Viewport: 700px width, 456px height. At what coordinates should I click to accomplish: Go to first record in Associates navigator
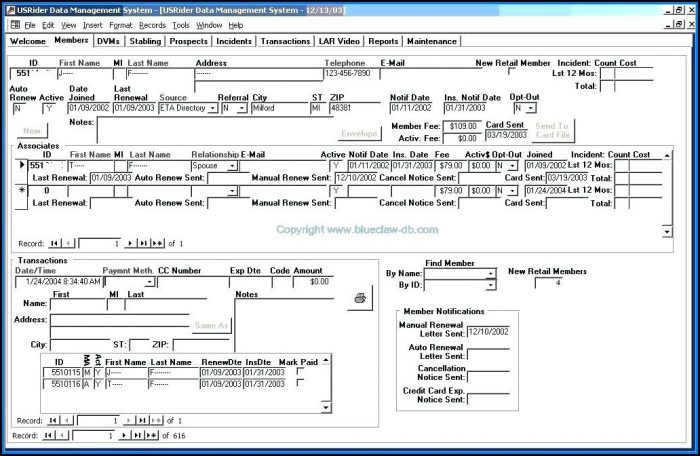tap(54, 243)
